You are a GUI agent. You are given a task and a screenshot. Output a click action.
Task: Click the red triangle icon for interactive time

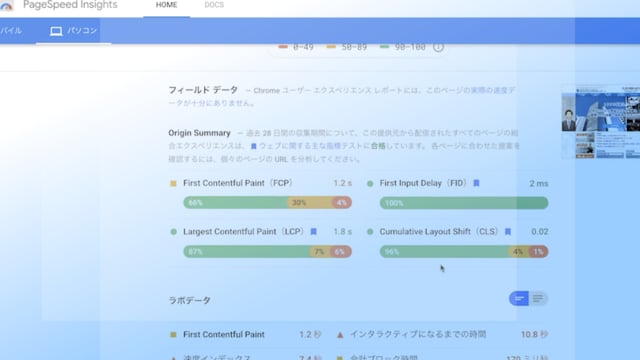340,335
